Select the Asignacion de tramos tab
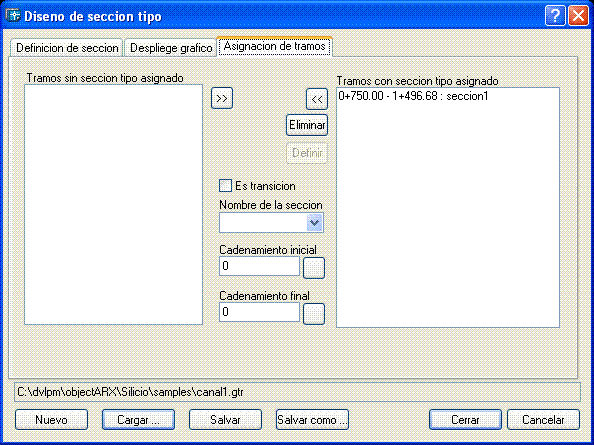This screenshot has height=445, width=594. pos(275,46)
